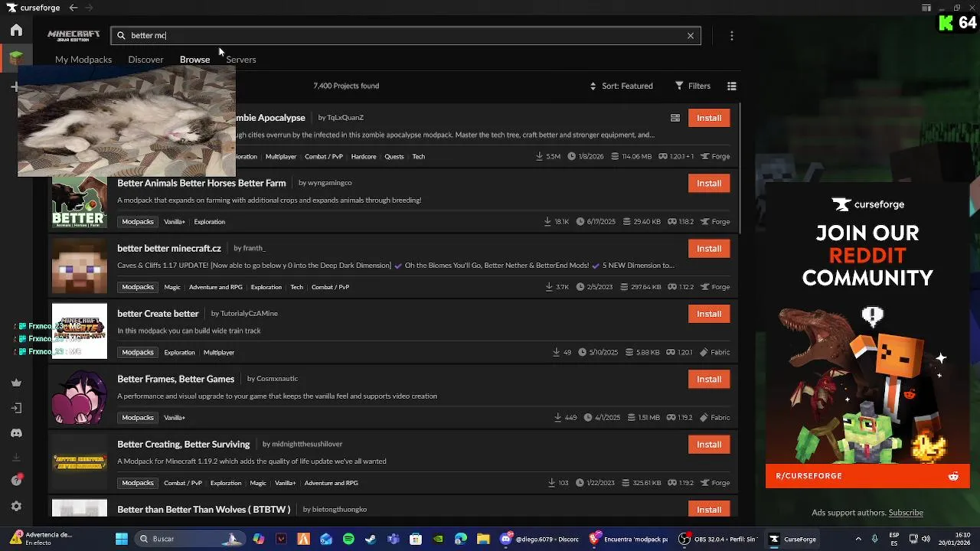The image size is (980, 551).
Task: Click the taskbar Buscar search box
Action: (x=190, y=539)
